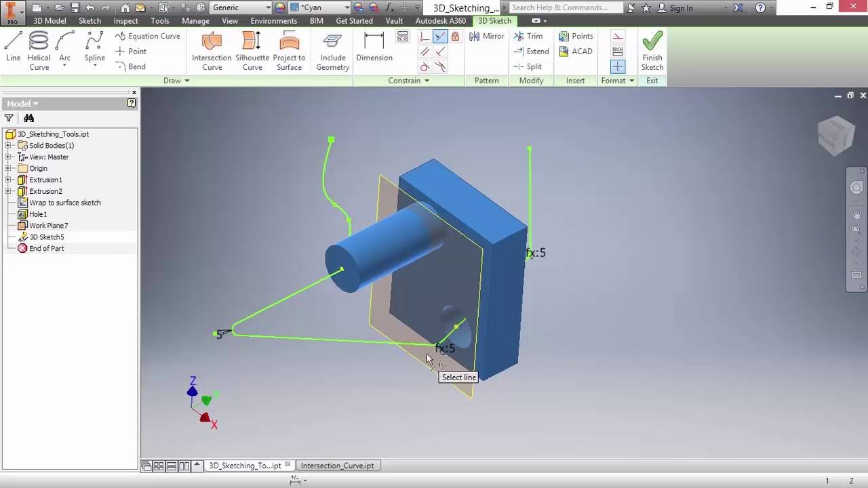Screen dimensions: 868x488
Task: Open the 3D Model ribbon tab
Action: (x=50, y=21)
